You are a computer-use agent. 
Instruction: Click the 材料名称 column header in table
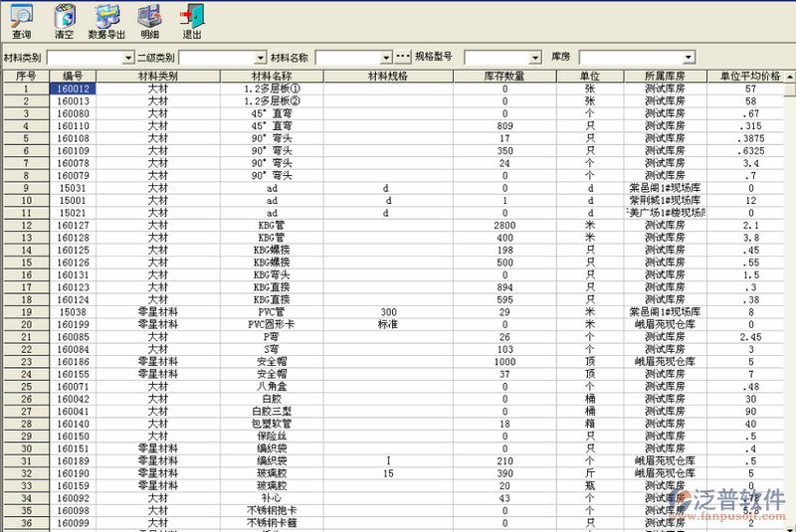coord(272,77)
